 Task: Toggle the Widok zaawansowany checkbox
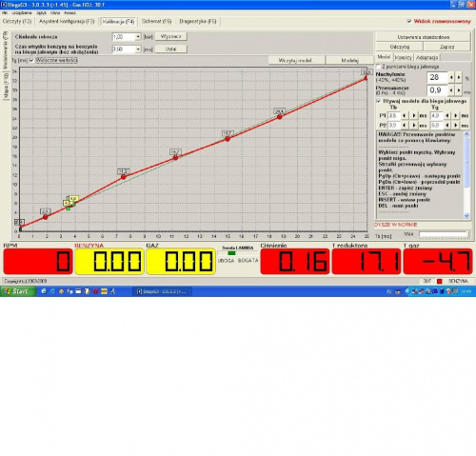click(x=409, y=21)
